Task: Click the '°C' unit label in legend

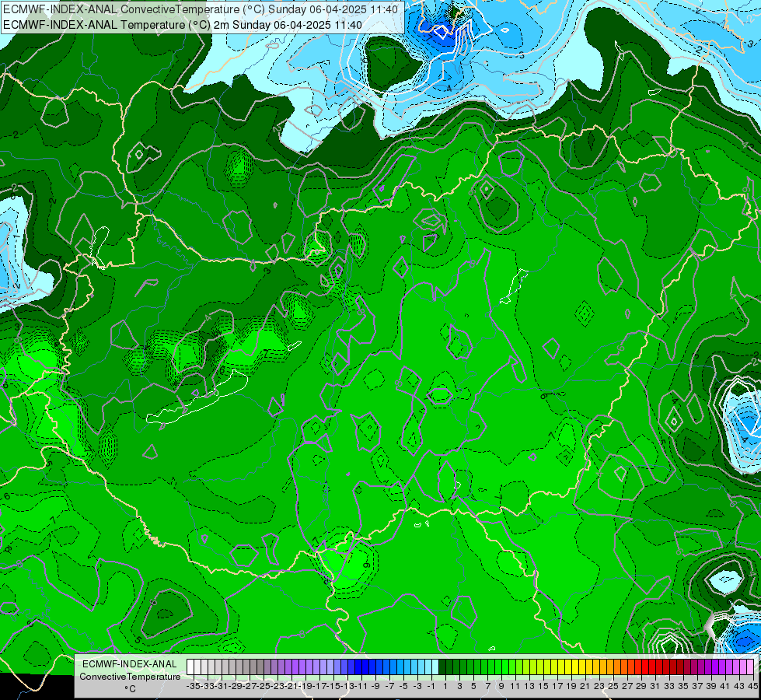Action: (x=130, y=689)
